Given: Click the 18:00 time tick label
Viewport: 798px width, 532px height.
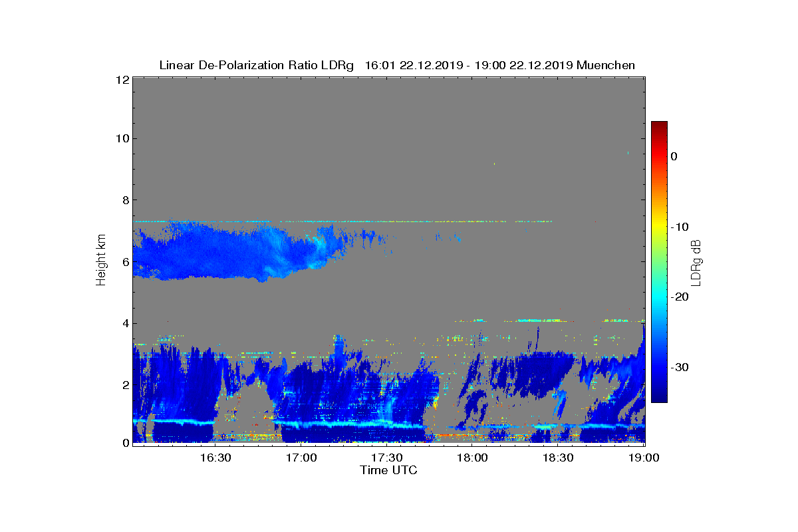Looking at the screenshot, I should point(473,458).
